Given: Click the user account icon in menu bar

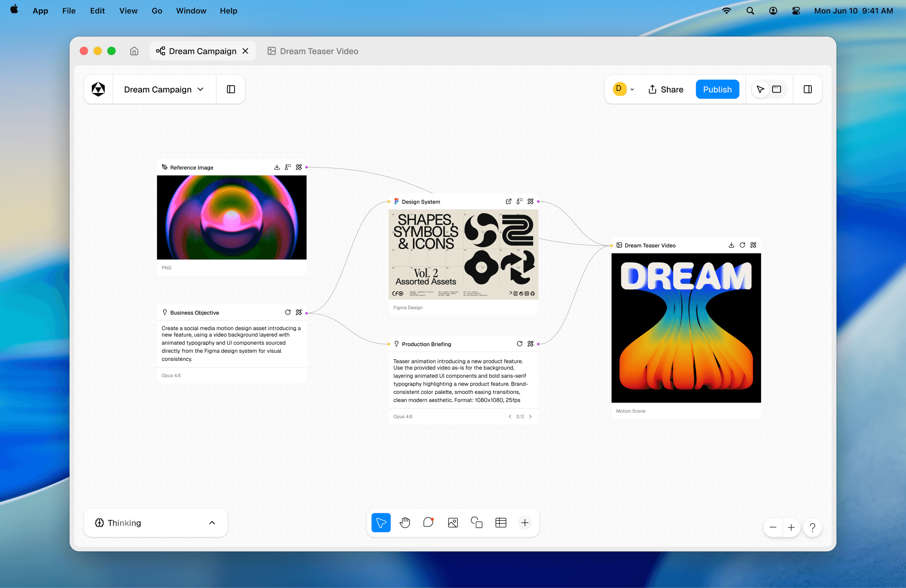Looking at the screenshot, I should coord(773,11).
